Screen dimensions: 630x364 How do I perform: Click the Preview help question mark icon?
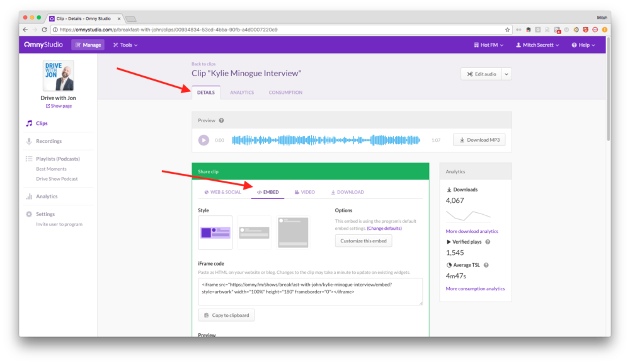click(x=221, y=120)
